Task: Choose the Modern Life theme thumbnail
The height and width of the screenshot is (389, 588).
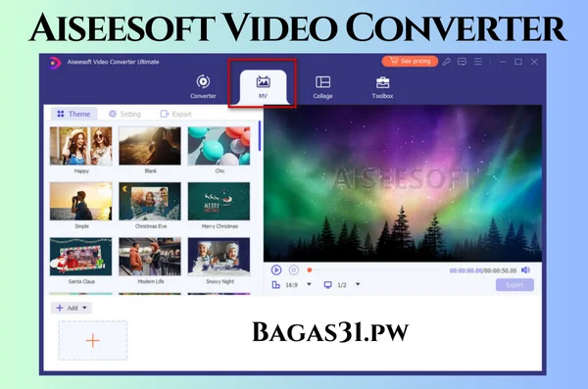Action: click(150, 256)
